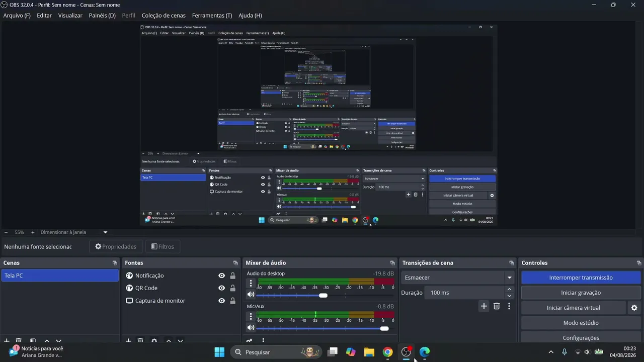Hide the QR Code source
644x362 pixels.
coord(221,288)
